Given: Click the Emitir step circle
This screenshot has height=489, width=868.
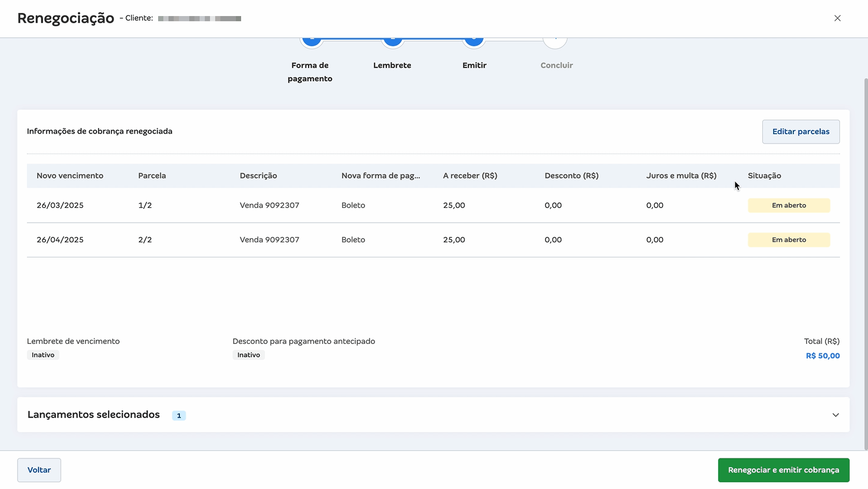Looking at the screenshot, I should (x=473, y=42).
